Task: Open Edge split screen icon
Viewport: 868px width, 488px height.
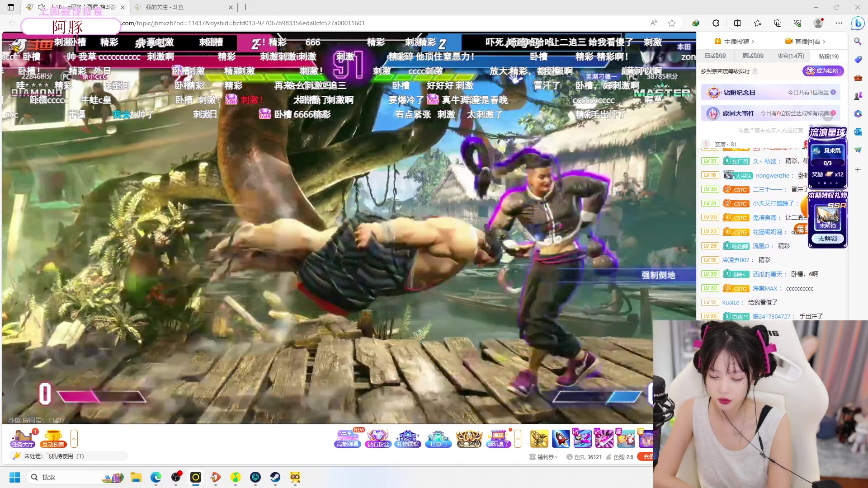Action: coord(737,23)
